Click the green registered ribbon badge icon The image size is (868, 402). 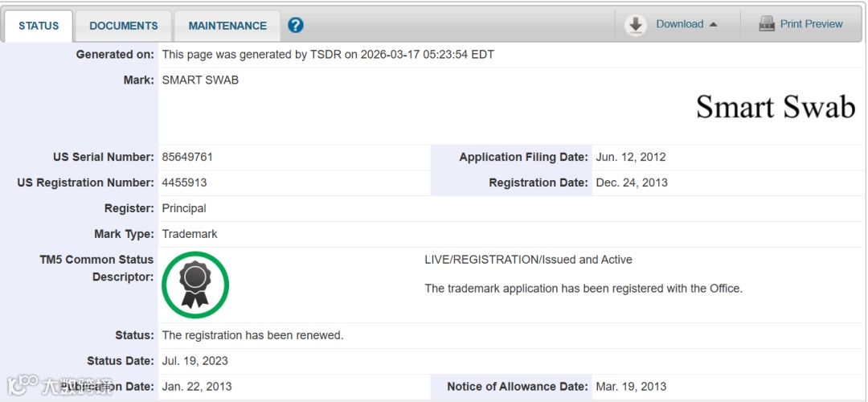pyautogui.click(x=195, y=285)
